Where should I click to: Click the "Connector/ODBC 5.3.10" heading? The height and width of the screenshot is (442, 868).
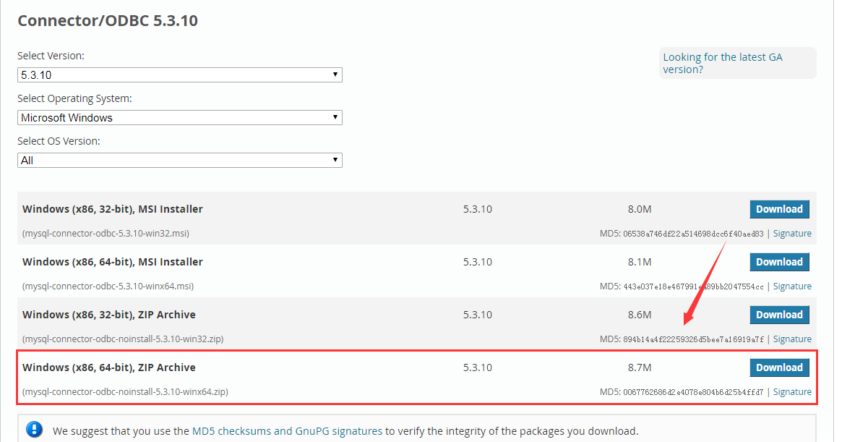click(108, 21)
